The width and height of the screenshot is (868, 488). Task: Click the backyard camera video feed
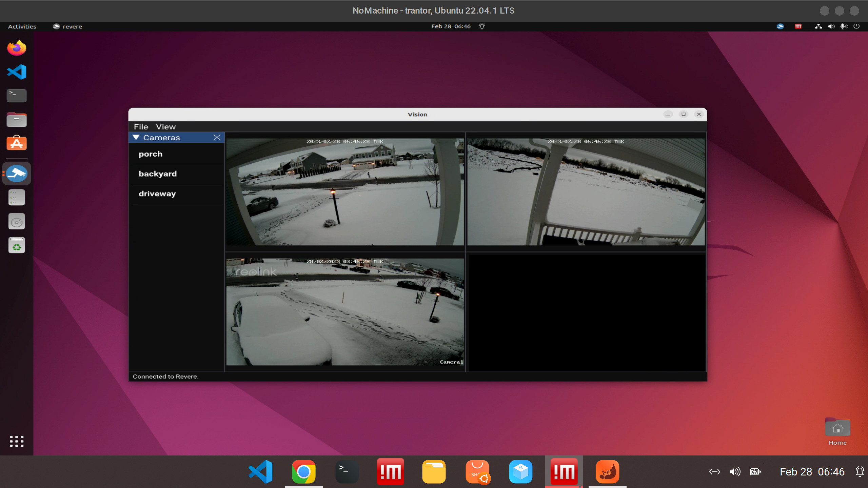click(x=586, y=191)
